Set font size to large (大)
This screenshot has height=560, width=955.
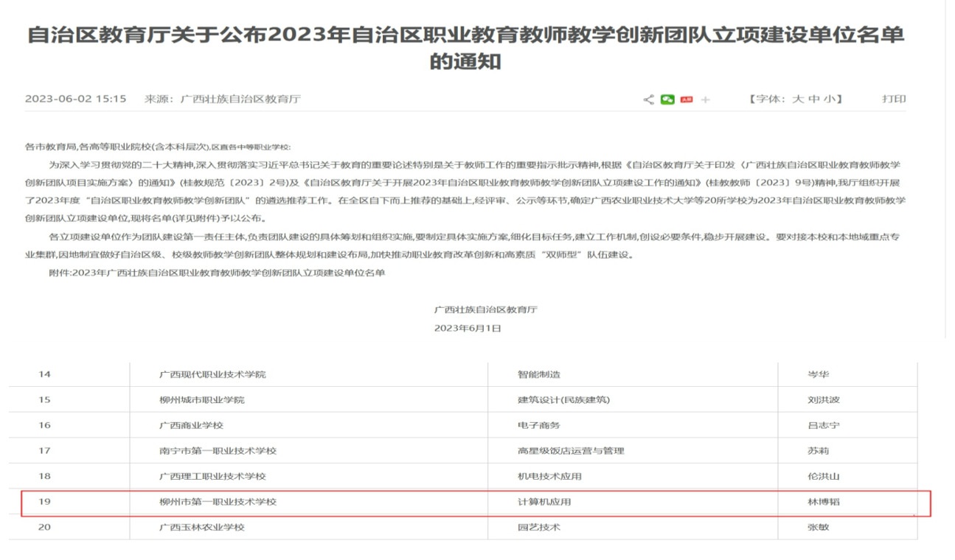coord(797,99)
